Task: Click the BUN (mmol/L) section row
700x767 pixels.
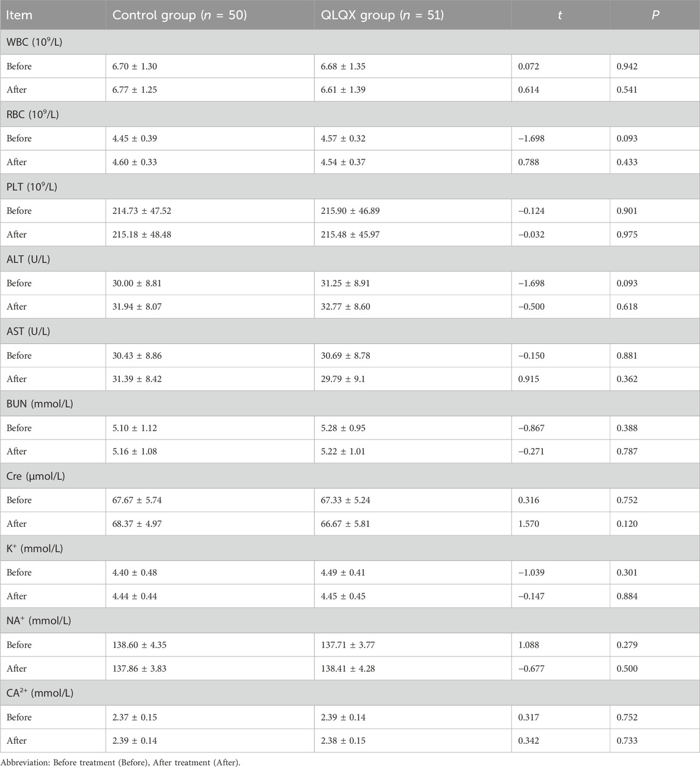Action: pyautogui.click(x=350, y=404)
